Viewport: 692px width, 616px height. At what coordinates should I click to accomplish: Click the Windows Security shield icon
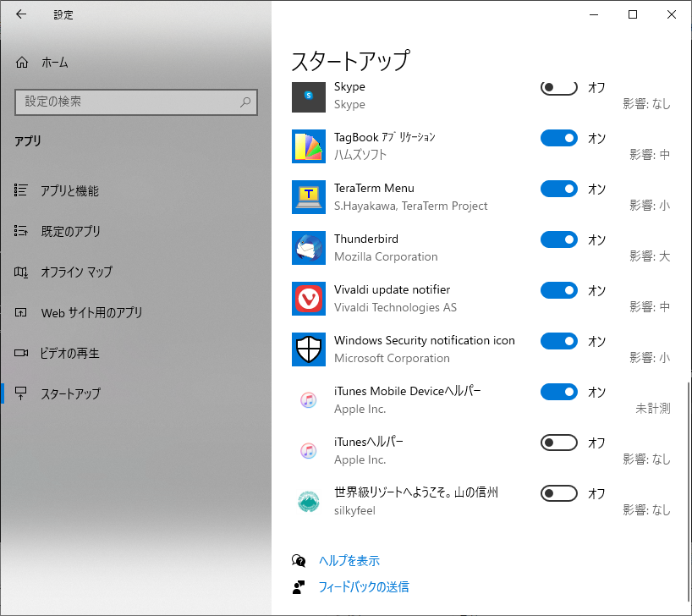click(x=309, y=349)
